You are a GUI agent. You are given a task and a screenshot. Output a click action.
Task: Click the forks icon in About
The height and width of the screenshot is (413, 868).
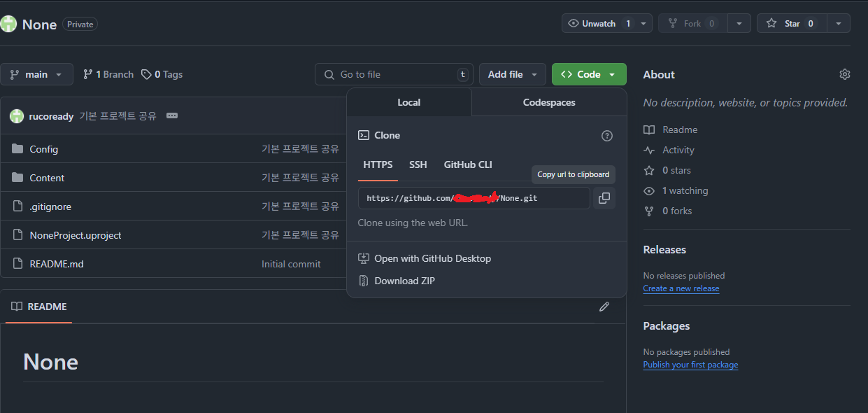pyautogui.click(x=649, y=211)
